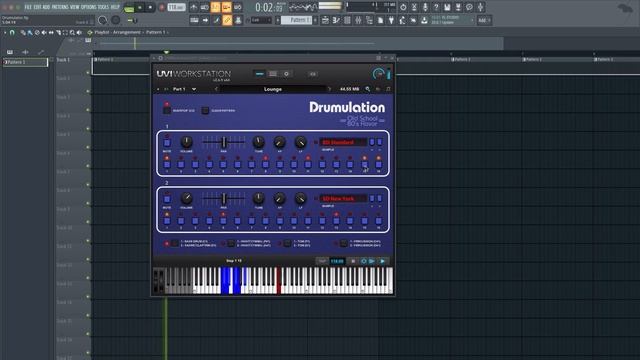The width and height of the screenshot is (640, 360).
Task: Toggle step 16 on Drumulation track 2
Action: click(x=378, y=221)
